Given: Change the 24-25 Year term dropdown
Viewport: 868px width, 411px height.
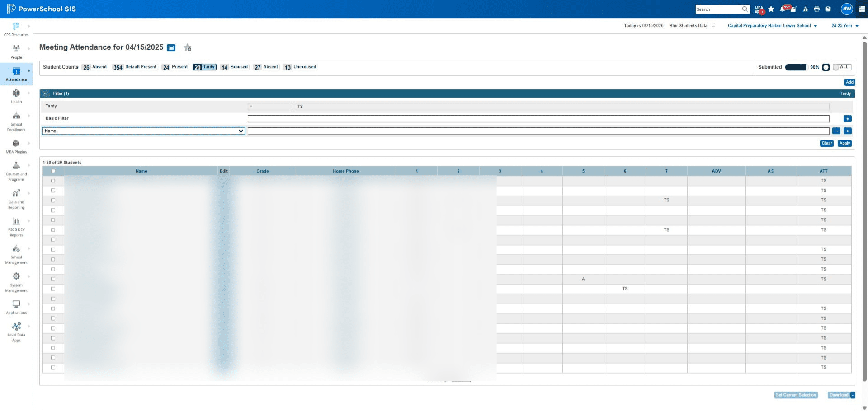Looking at the screenshot, I should [844, 26].
